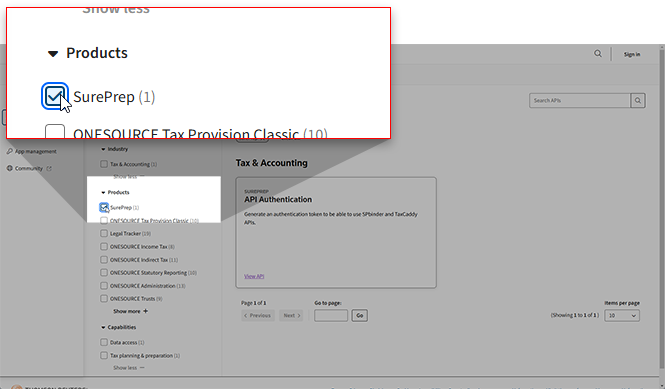Check the ONESOURCE Statutory Reporting checkbox
The height and width of the screenshot is (389, 665).
coord(104,272)
